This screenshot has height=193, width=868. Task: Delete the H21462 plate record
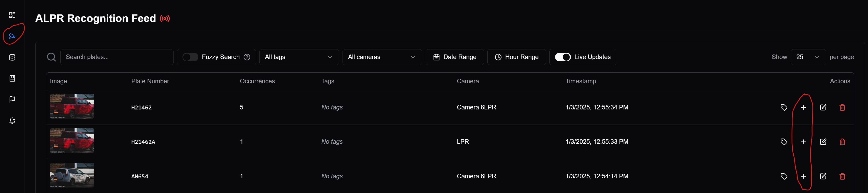[x=842, y=108]
